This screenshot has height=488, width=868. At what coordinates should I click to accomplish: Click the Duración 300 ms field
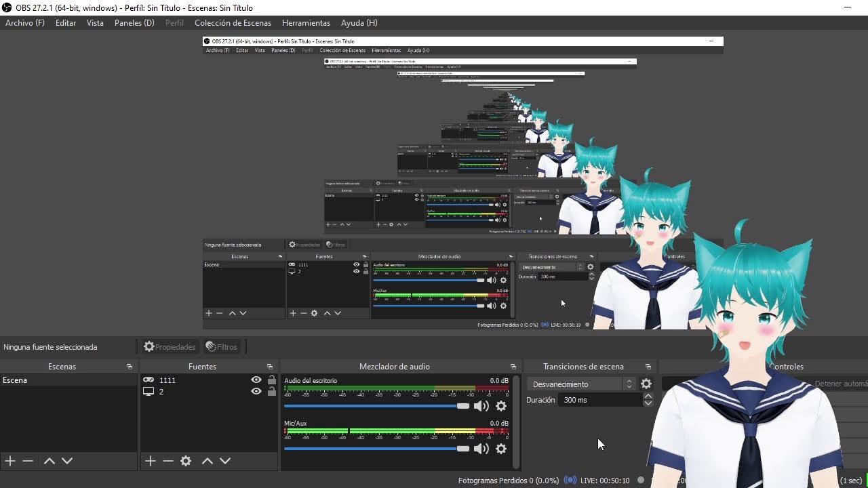click(599, 400)
